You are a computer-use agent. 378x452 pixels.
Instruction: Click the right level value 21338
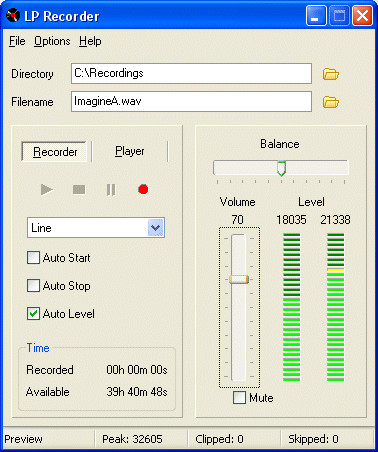point(335,220)
